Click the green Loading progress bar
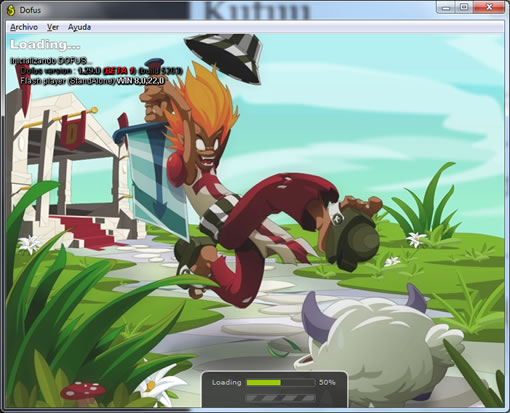The width and height of the screenshot is (510, 413). click(x=281, y=383)
